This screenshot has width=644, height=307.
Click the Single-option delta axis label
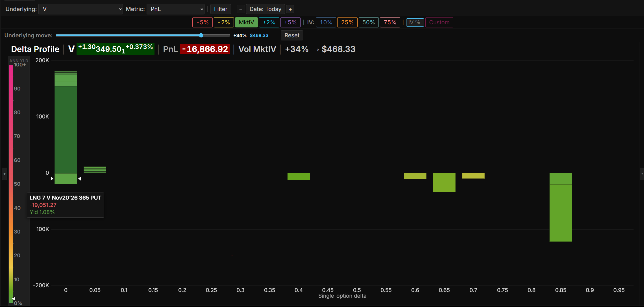pyautogui.click(x=342, y=296)
